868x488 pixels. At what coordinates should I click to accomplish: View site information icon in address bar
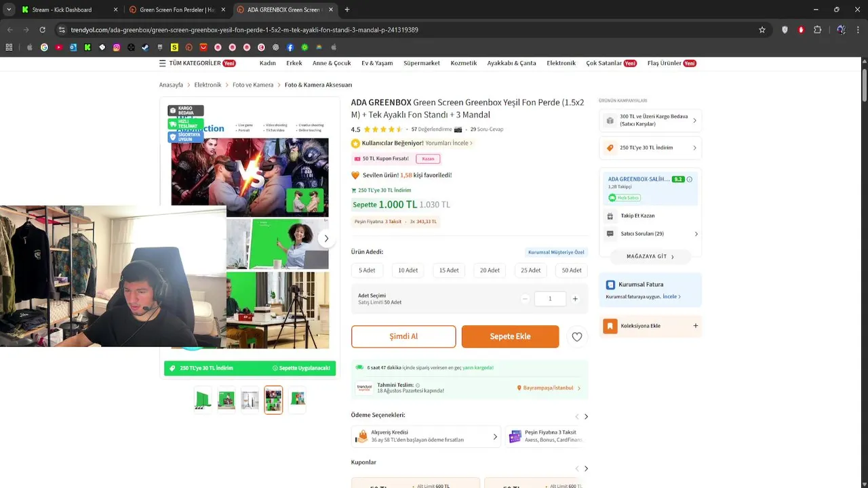point(62,30)
